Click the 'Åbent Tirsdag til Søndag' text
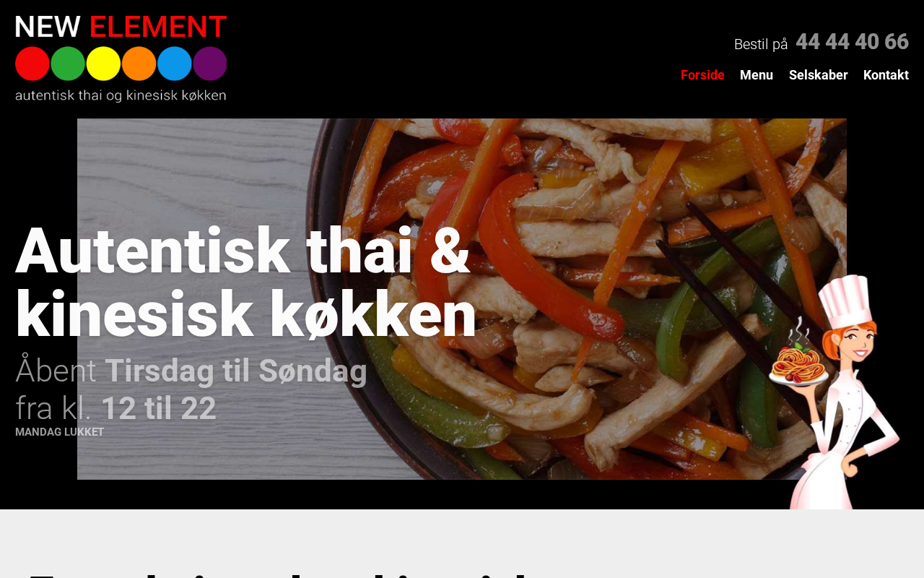The image size is (924, 578). click(191, 371)
